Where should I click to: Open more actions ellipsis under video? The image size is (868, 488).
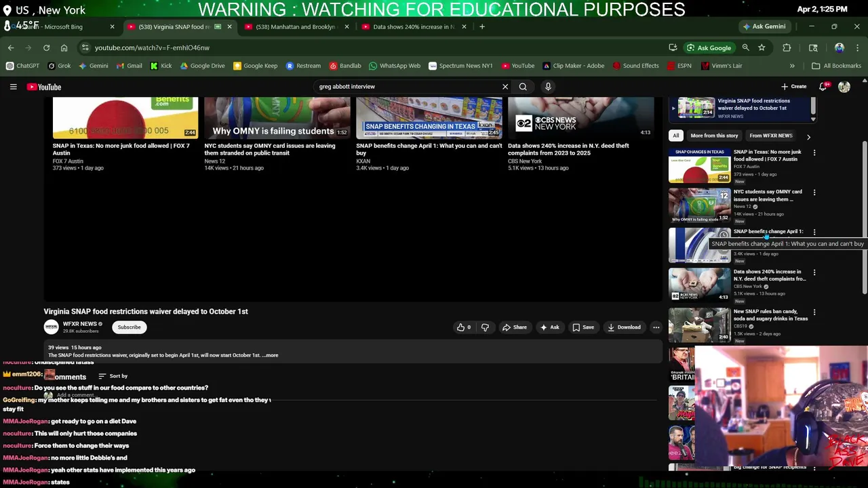point(656,327)
